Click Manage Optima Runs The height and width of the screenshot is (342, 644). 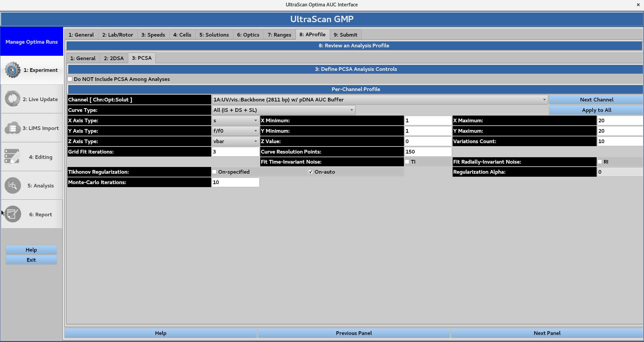click(31, 42)
